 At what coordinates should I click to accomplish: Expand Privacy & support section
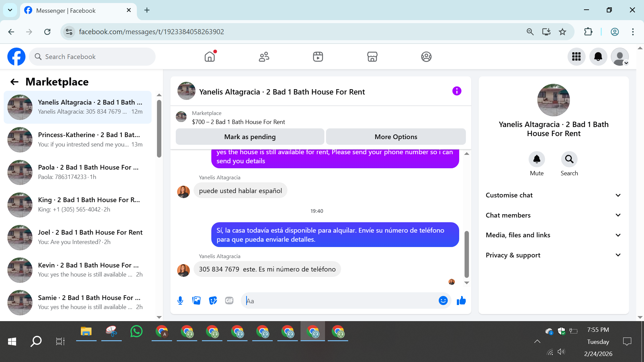[553, 255]
